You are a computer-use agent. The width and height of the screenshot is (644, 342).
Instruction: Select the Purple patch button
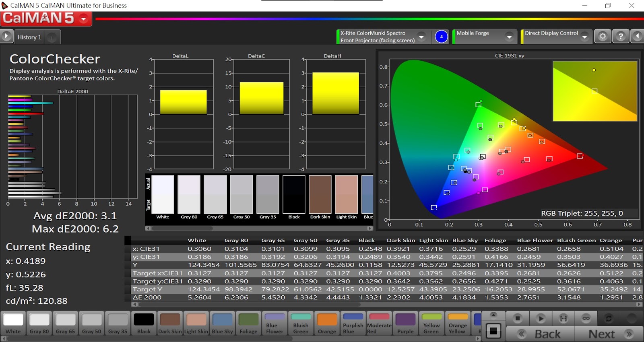click(x=405, y=323)
